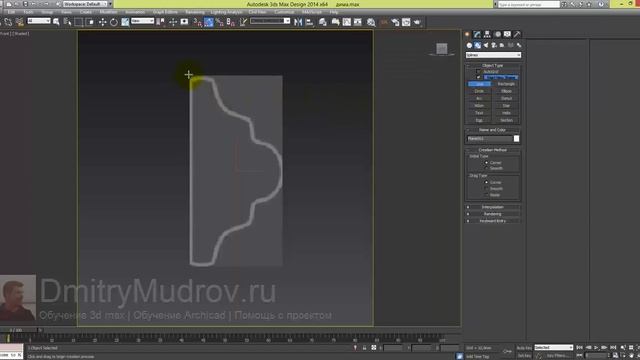This screenshot has width=640, height=360.
Task: Switch to Systems create category icon
Action: click(x=519, y=45)
